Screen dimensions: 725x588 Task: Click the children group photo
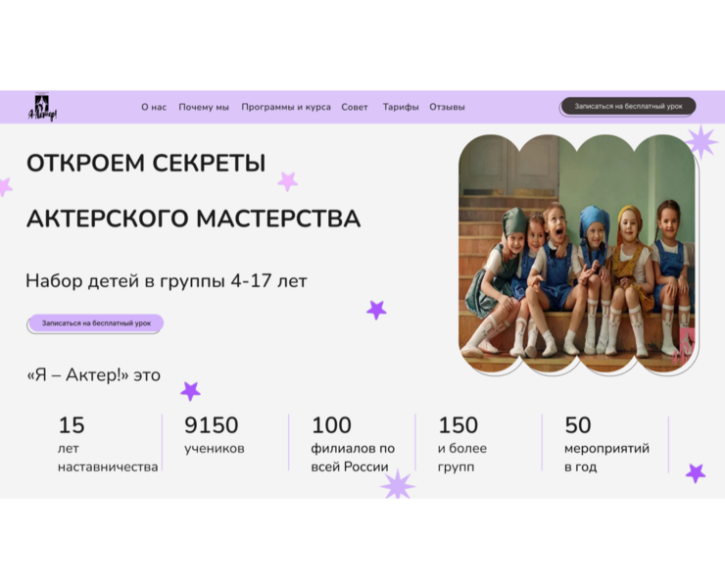577,253
